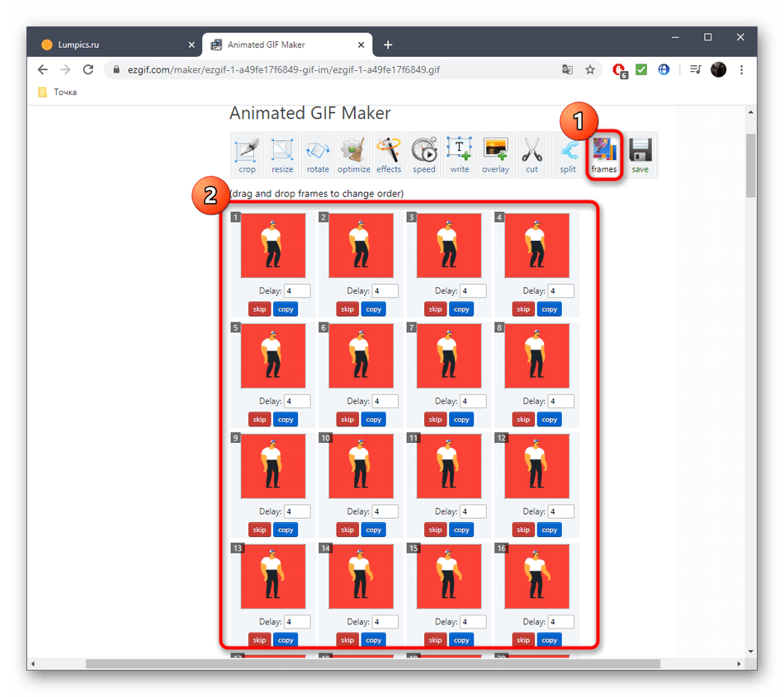Open the overlay tool

[x=495, y=155]
